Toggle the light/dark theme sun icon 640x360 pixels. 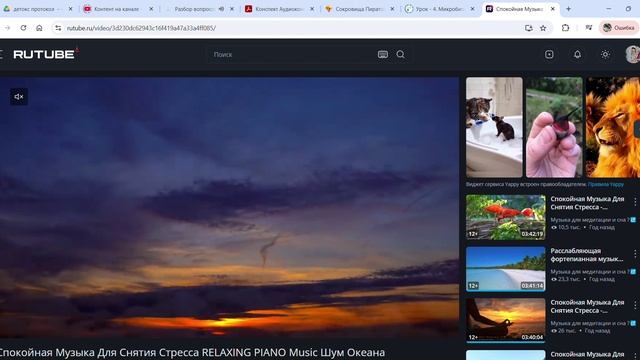coord(605,54)
